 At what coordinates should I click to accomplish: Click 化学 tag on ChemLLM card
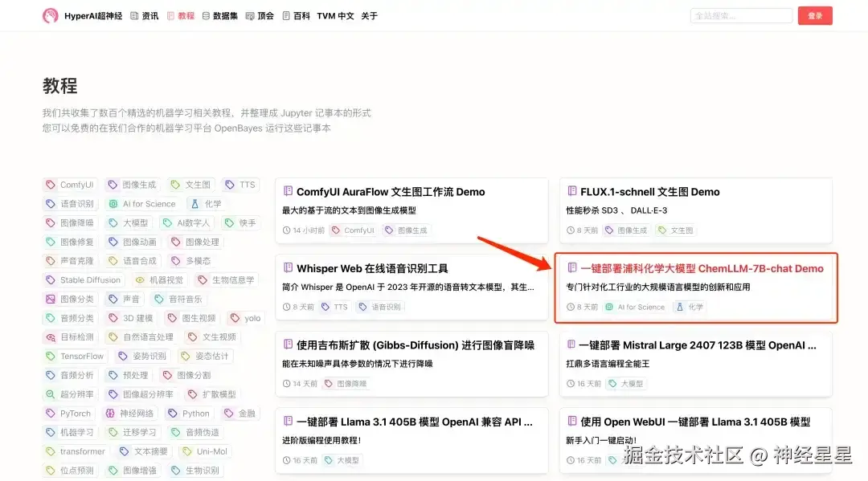(x=690, y=307)
